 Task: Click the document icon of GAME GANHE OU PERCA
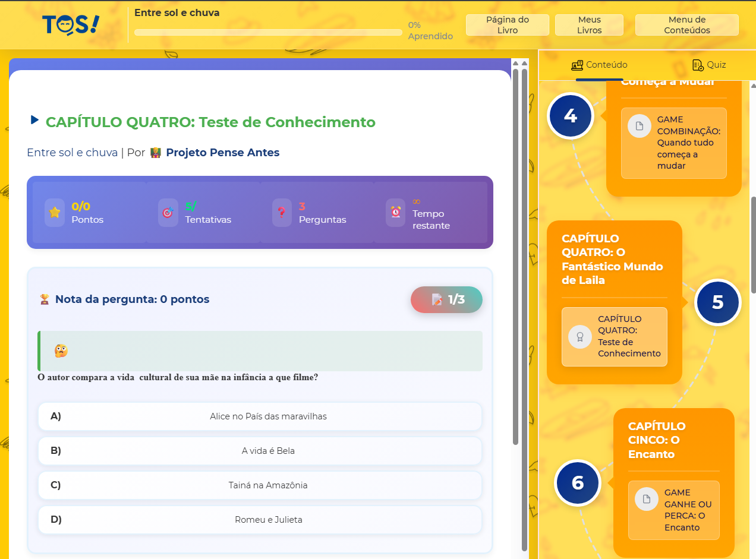pyautogui.click(x=647, y=498)
